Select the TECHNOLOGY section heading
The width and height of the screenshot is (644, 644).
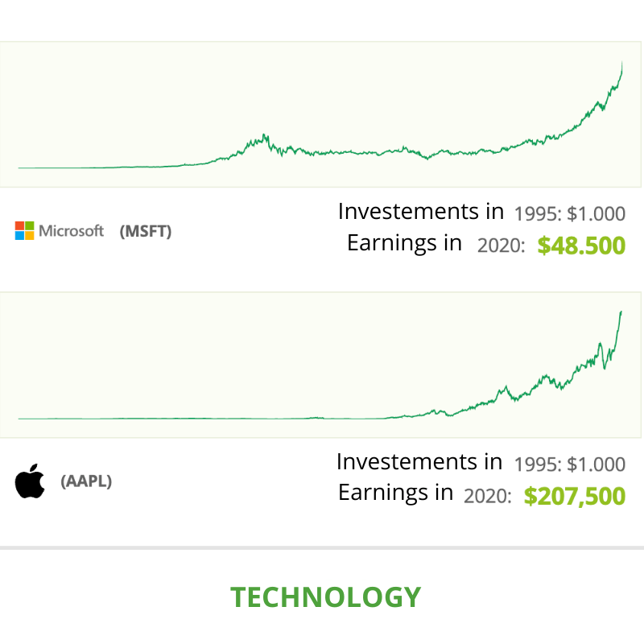326,597
